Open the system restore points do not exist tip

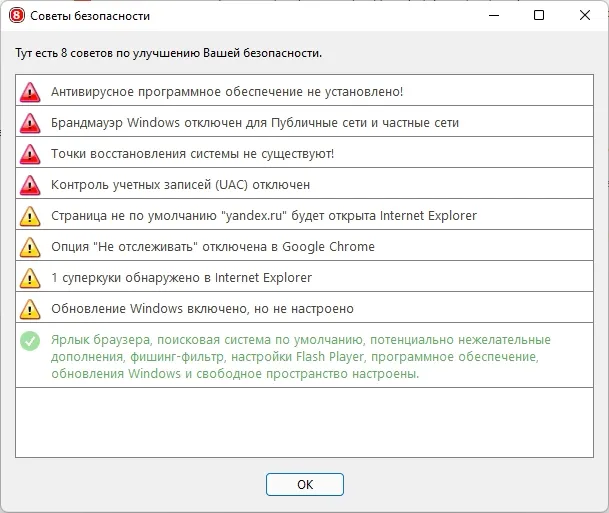click(304, 152)
